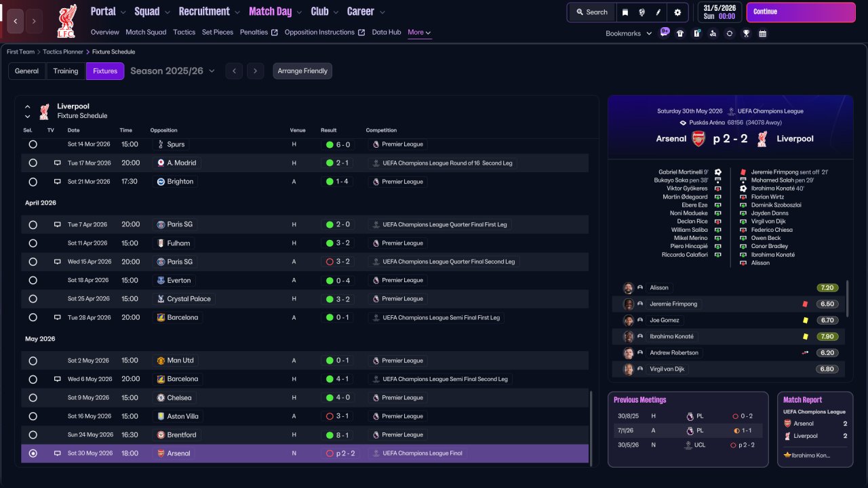The height and width of the screenshot is (488, 868).
Task: Click the Liverpool badge in the match header
Action: (762, 139)
